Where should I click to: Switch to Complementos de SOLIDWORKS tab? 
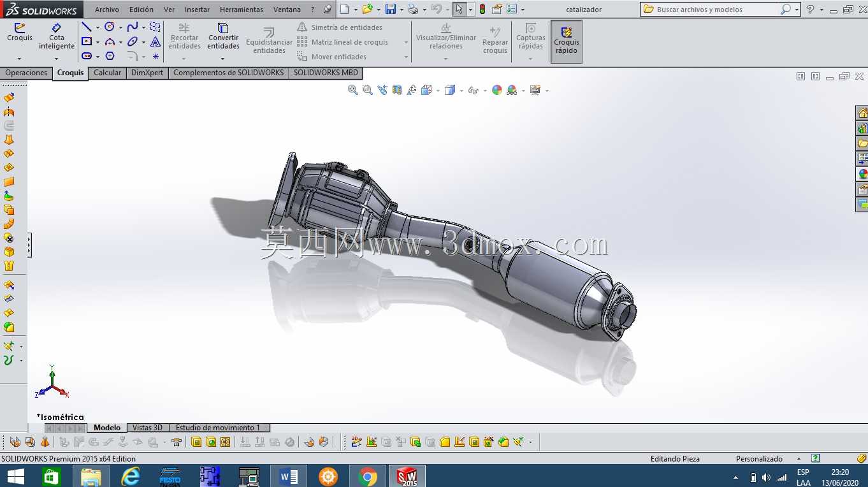(x=229, y=73)
